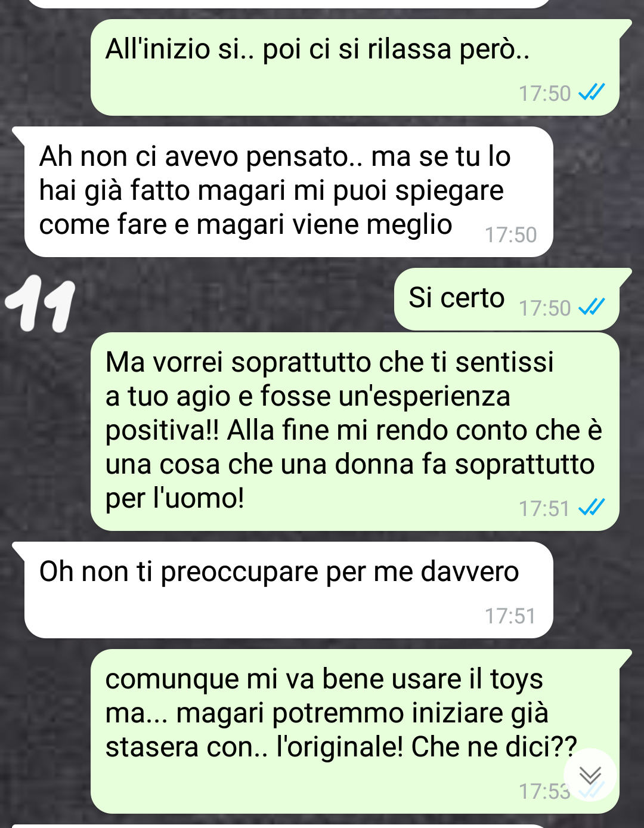The image size is (644, 828).
Task: Click read ticks beside the 17:51 outgoing message
Action: click(592, 508)
